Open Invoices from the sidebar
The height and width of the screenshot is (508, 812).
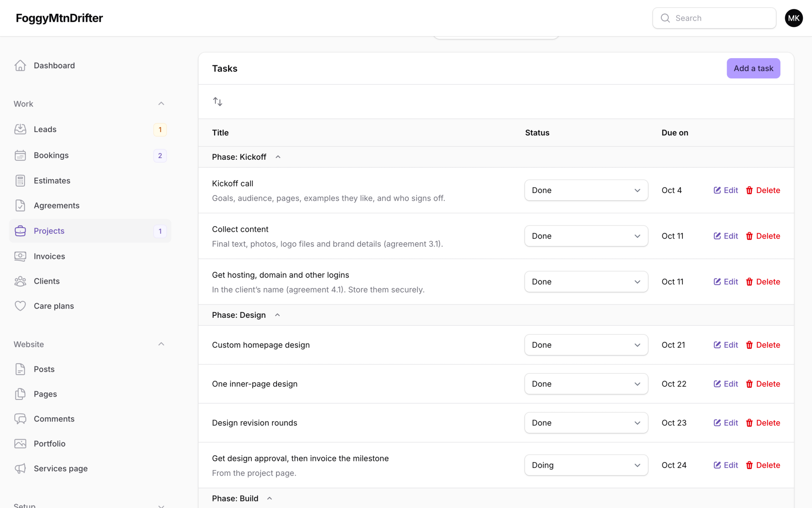tap(90, 256)
